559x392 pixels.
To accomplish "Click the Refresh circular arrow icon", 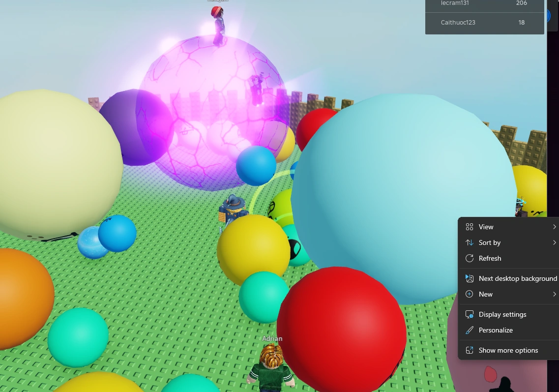I will pyautogui.click(x=470, y=258).
